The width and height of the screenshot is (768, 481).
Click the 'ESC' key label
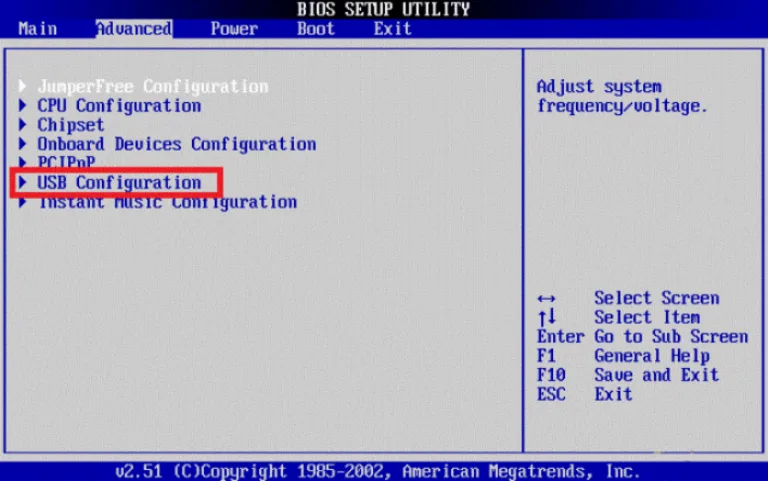point(551,394)
